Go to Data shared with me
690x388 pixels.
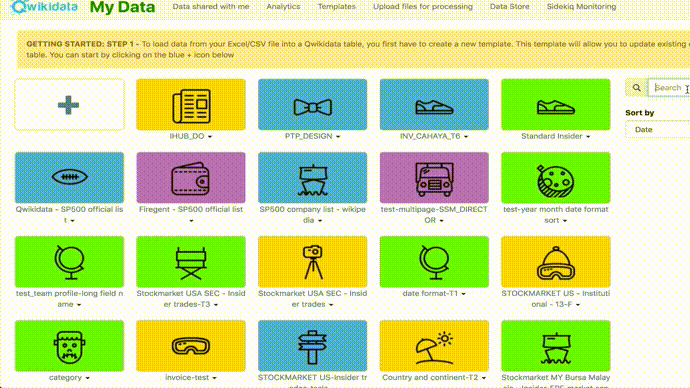pos(211,7)
